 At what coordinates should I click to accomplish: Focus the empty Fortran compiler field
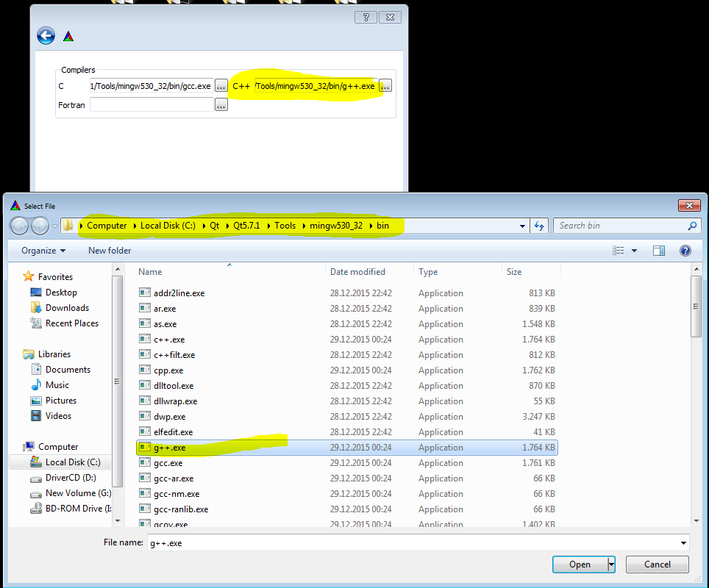pos(152,105)
